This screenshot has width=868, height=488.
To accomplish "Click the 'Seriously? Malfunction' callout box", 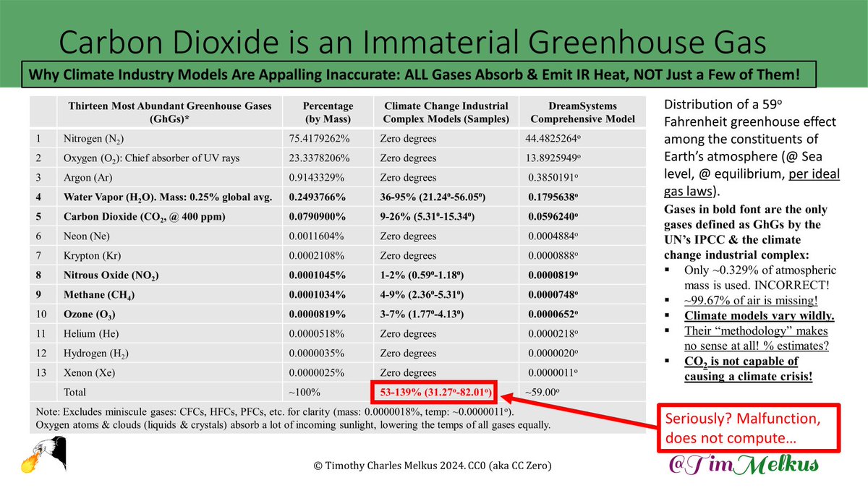I will point(749,427).
